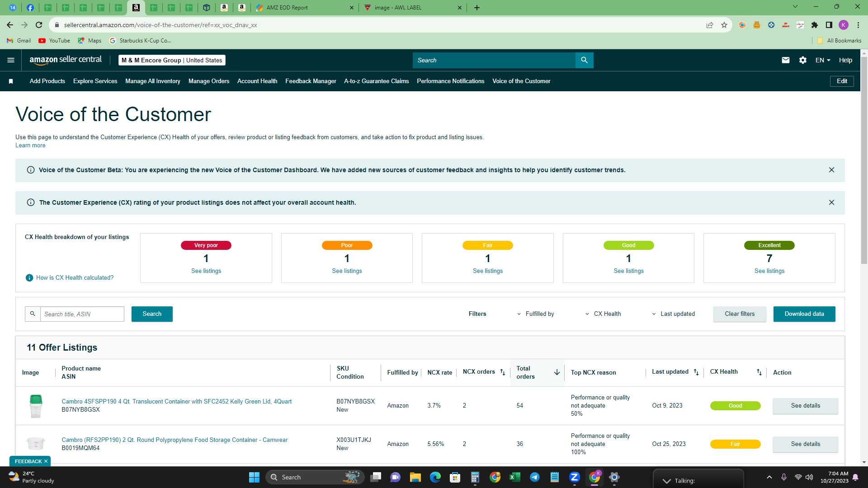This screenshot has height=488, width=868.
Task: Open the messages envelope icon
Action: pyautogui.click(x=786, y=60)
